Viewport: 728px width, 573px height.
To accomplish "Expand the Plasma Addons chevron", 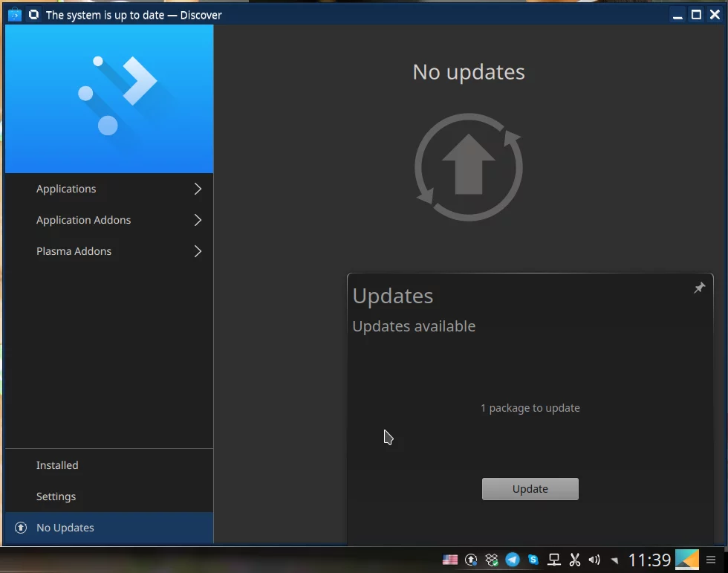I will [x=198, y=251].
